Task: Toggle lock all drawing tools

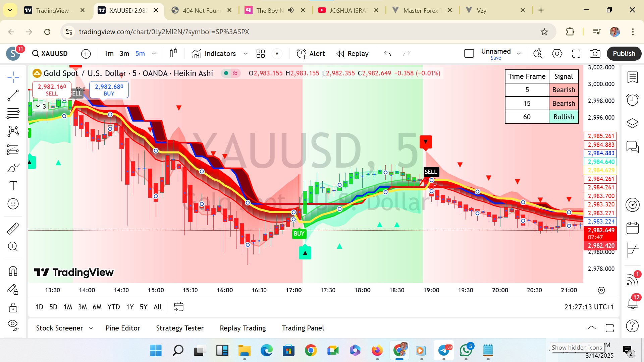Action: click(x=13, y=307)
